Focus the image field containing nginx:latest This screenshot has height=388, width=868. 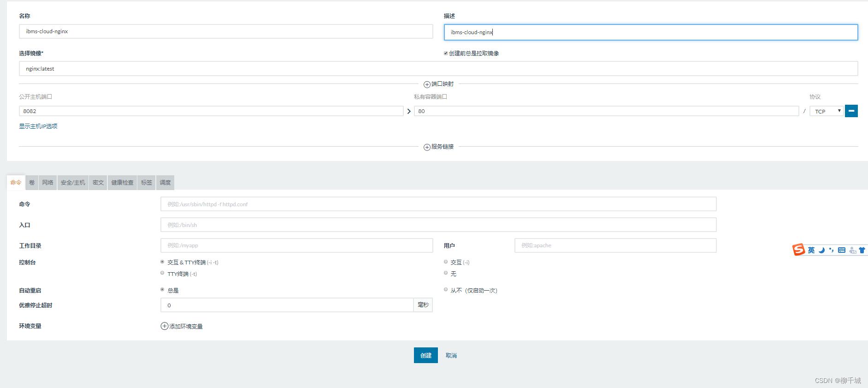438,69
